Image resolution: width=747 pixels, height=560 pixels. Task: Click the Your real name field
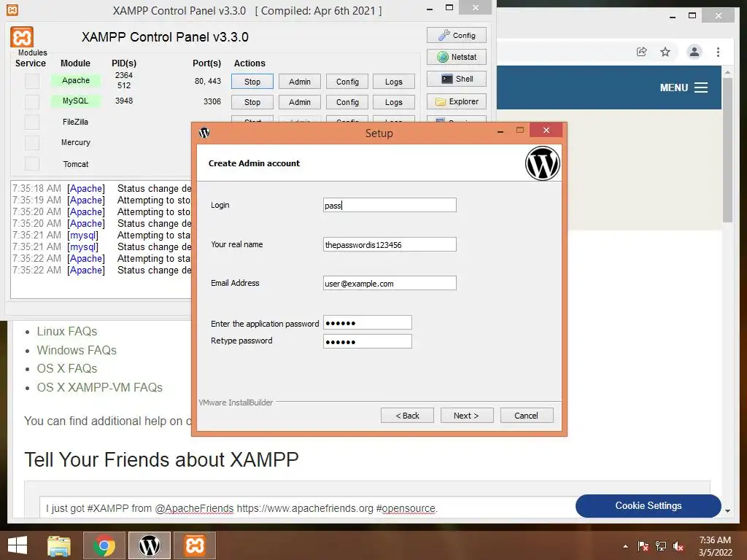pos(390,244)
